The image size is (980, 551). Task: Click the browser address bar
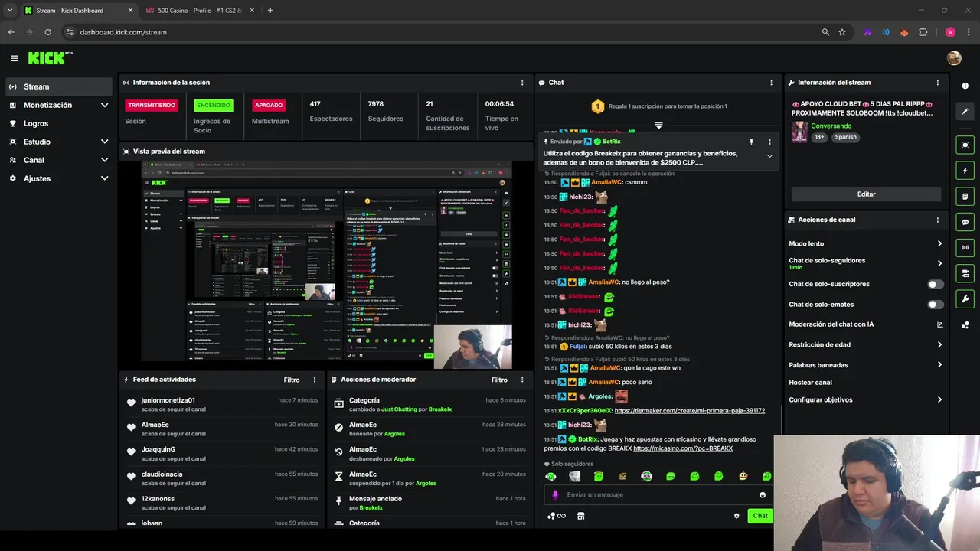(440, 32)
